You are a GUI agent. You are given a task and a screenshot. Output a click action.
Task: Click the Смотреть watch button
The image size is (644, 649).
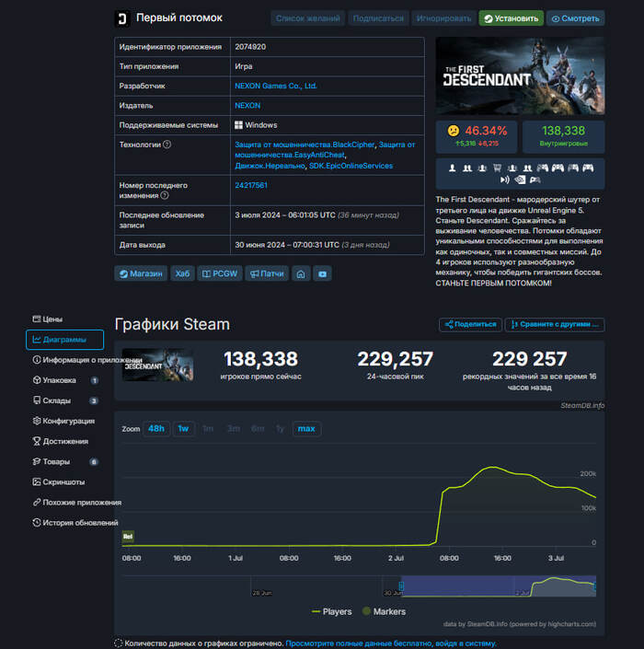tap(575, 18)
